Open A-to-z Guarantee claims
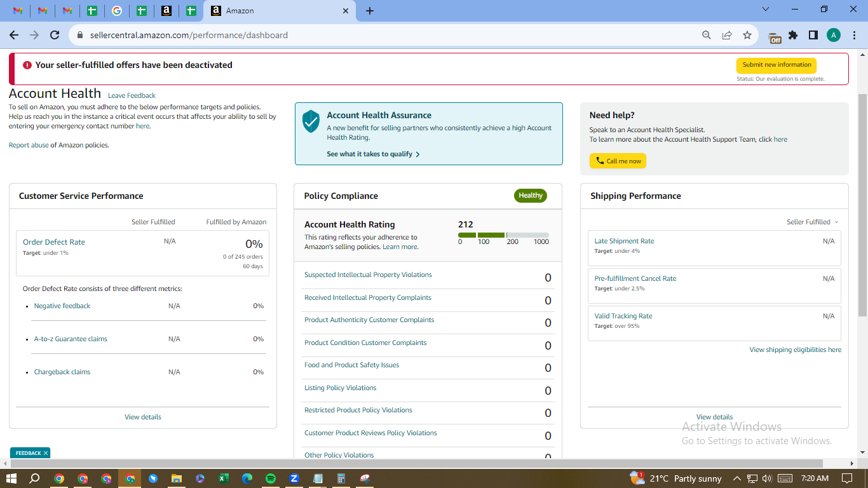Viewport: 868px width, 488px height. click(x=71, y=339)
